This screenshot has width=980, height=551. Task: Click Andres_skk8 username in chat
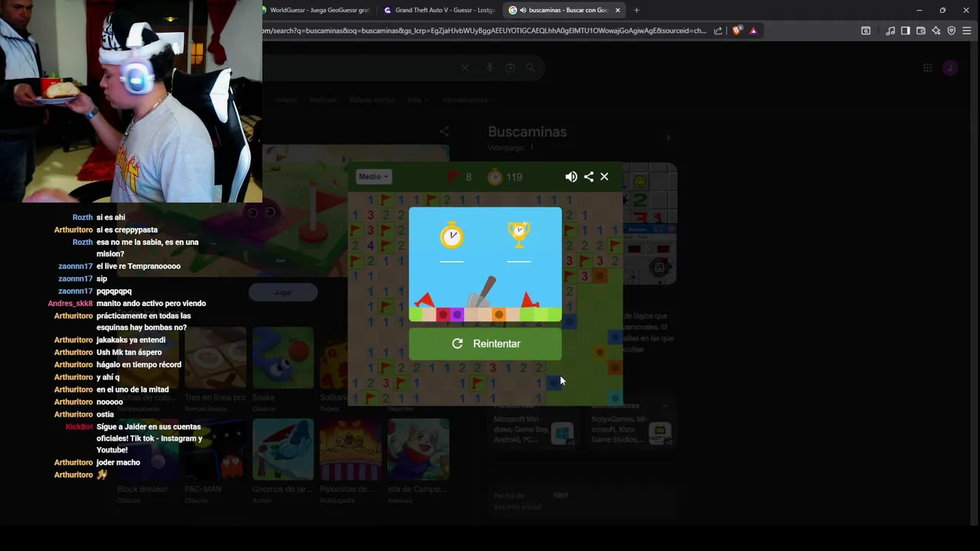[x=70, y=304]
